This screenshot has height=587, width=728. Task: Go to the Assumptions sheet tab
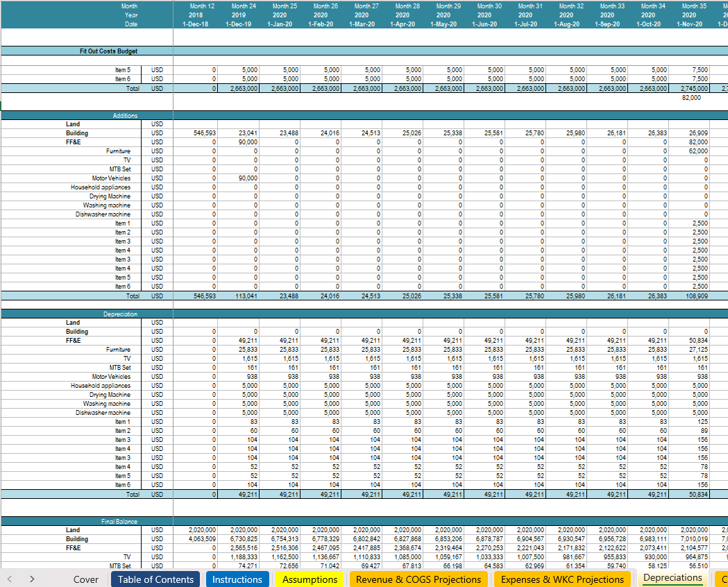[310, 579]
